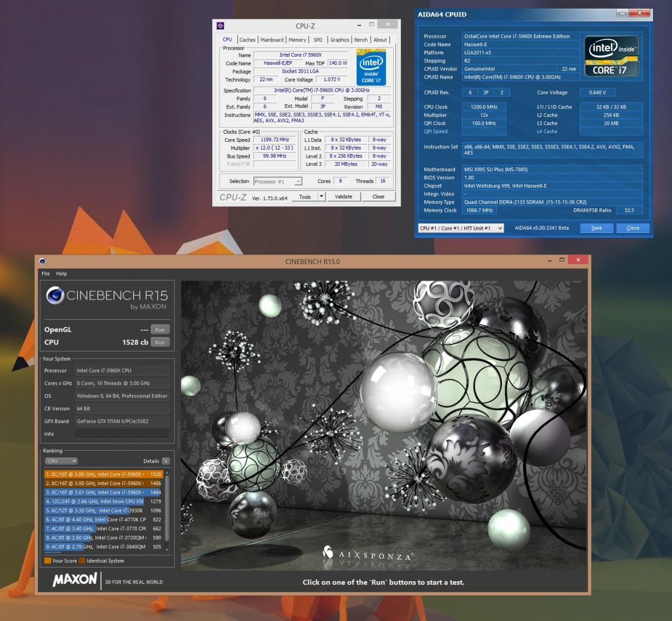Click the CPU-Z title bar app icon
Screen dimensions: 672x621
pyautogui.click(x=220, y=25)
